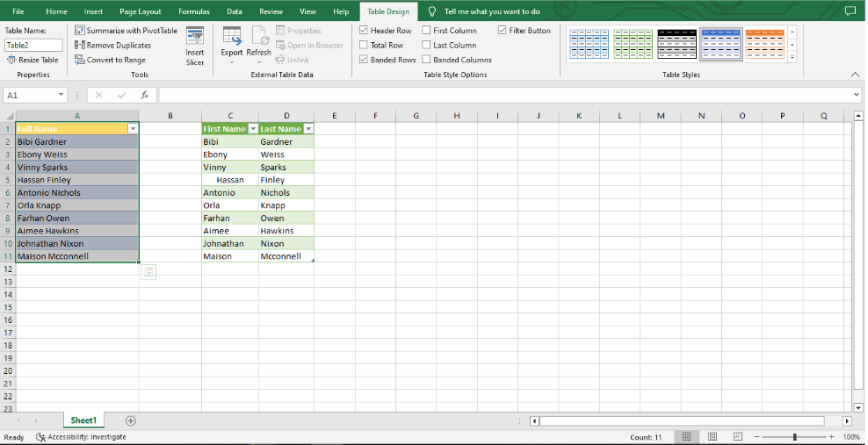
Task: Add a new sheet with plus button
Action: (x=131, y=421)
